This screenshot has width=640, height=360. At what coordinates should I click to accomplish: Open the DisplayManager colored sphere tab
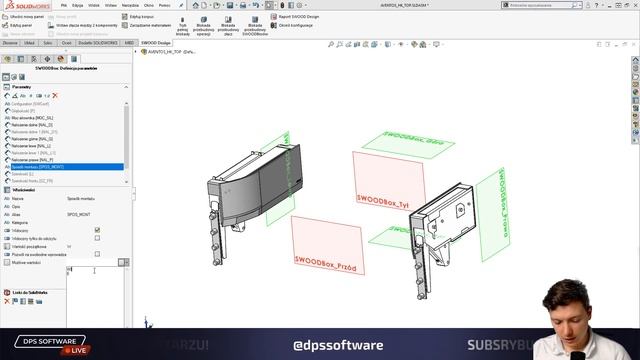point(61,59)
